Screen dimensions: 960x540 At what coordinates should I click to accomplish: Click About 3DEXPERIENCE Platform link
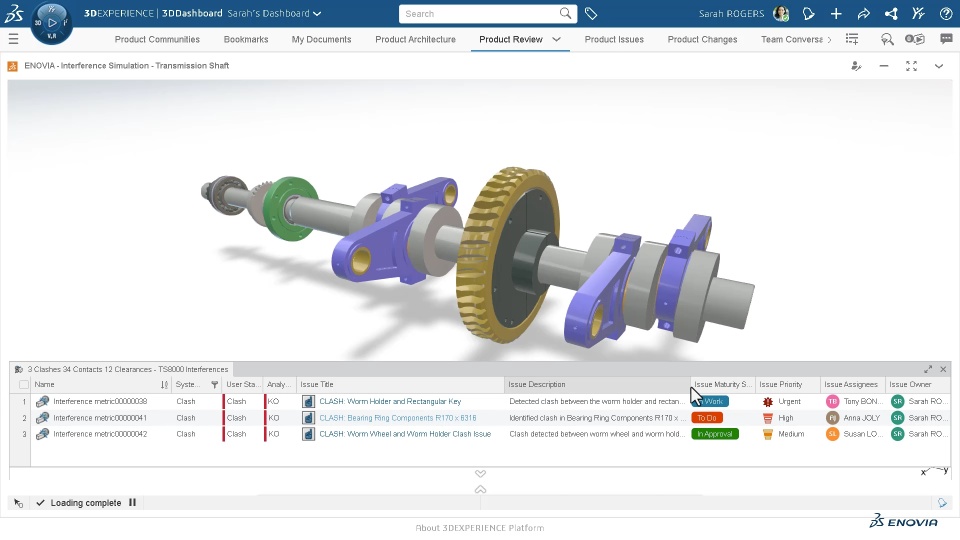(480, 528)
